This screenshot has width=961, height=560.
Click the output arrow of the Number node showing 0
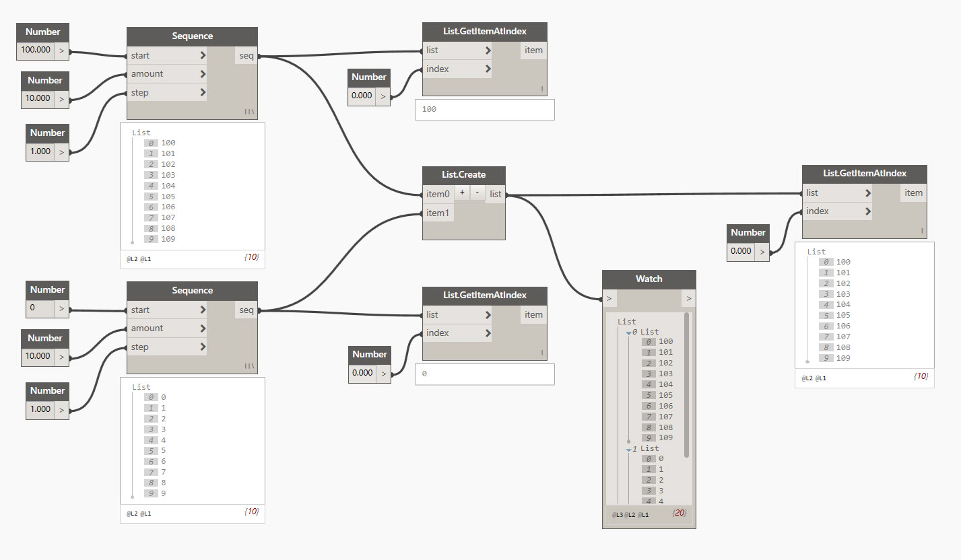[x=61, y=308]
